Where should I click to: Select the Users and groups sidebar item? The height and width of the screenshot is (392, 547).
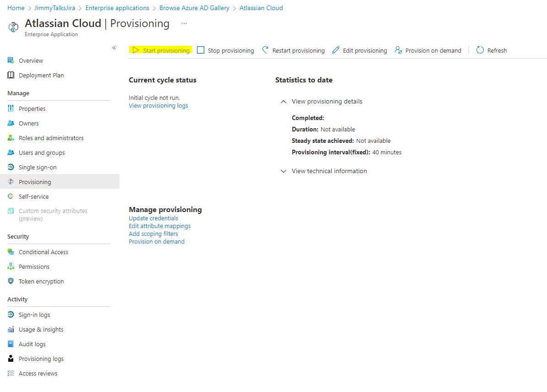pos(42,152)
